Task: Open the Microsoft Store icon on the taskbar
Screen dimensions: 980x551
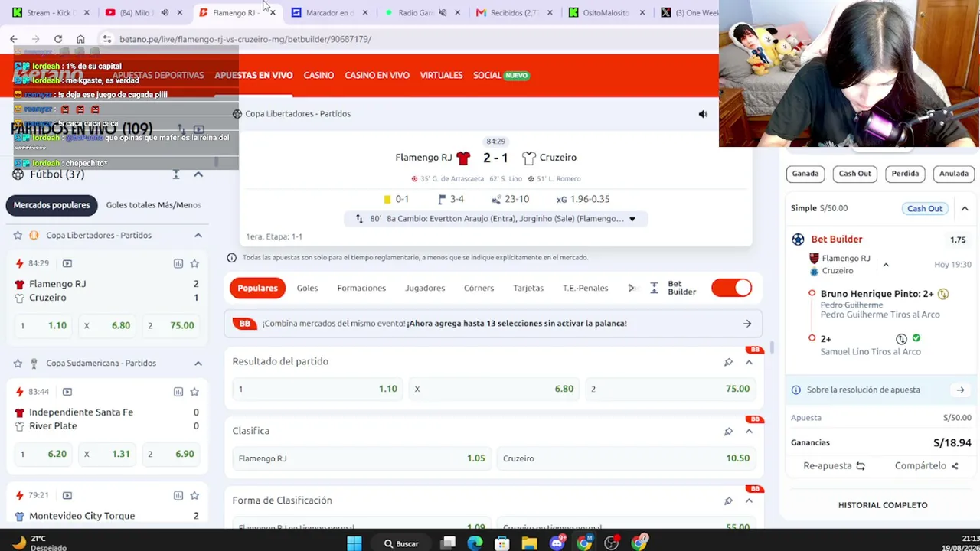Action: 502,543
